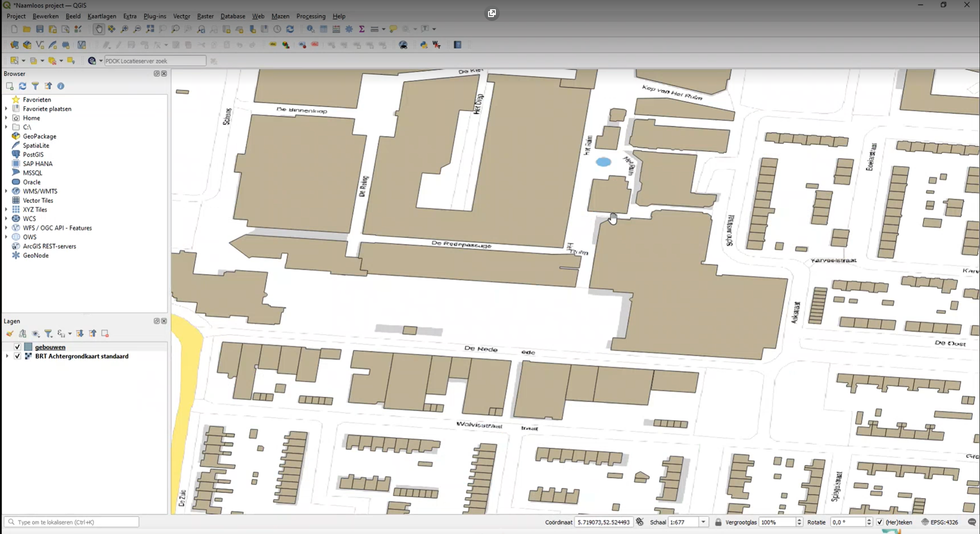Click the Zoom Full extent icon
980x534 pixels.
150,29
